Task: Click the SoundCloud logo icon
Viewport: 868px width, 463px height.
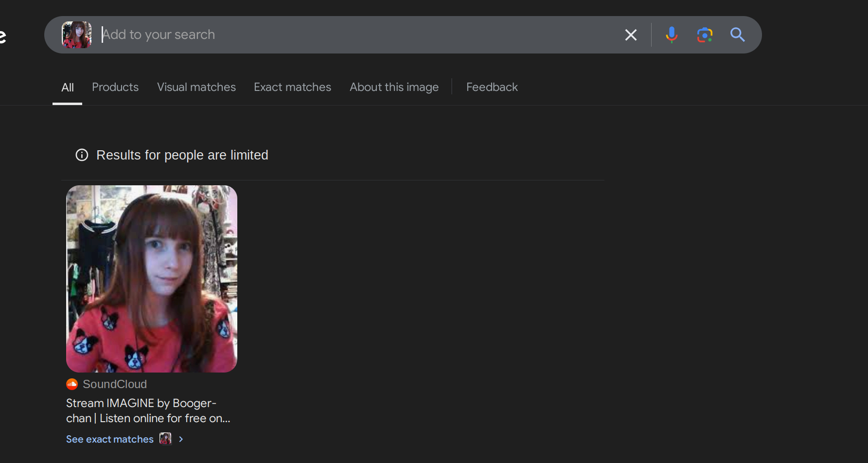Action: coord(72,384)
